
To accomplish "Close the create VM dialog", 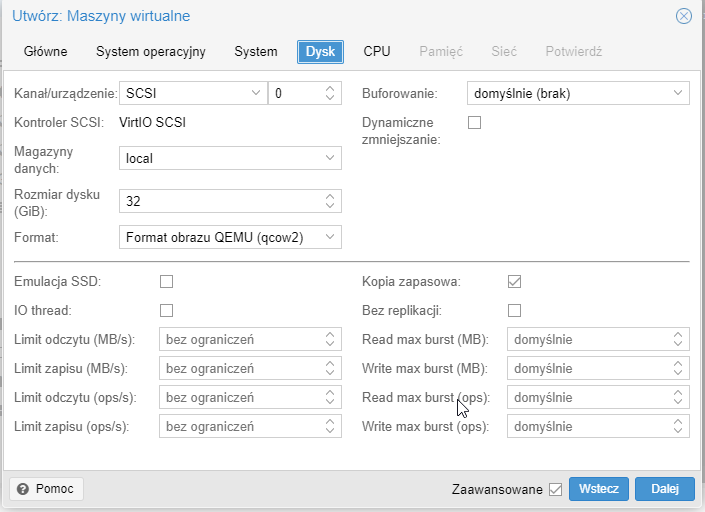I will pyautogui.click(x=684, y=16).
